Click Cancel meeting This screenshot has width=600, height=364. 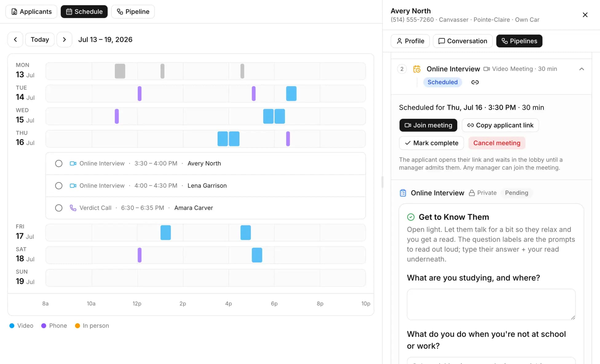tap(497, 143)
